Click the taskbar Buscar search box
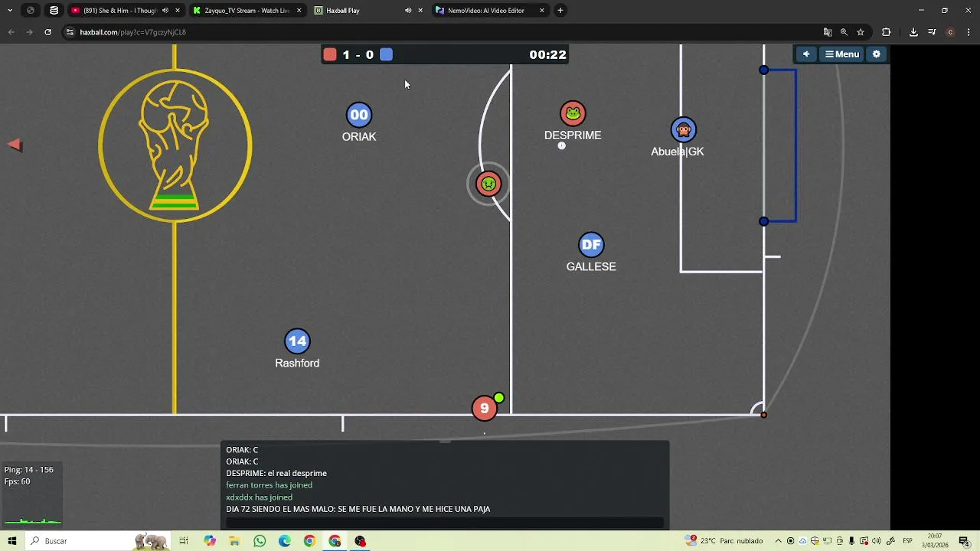Screen dimensions: 980x551 tap(97, 541)
